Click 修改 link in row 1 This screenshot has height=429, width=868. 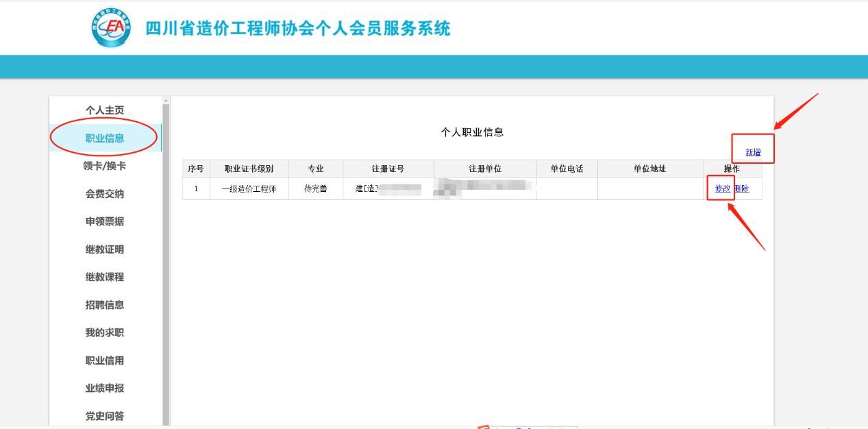click(x=723, y=188)
